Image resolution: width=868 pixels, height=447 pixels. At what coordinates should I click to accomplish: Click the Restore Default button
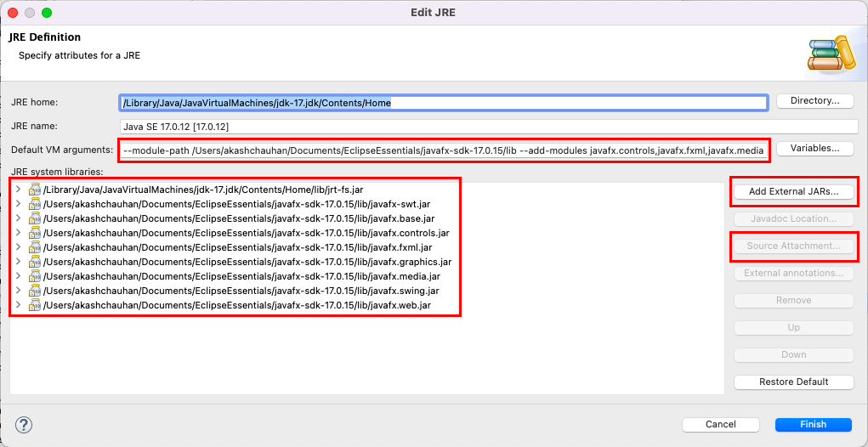[x=794, y=382]
